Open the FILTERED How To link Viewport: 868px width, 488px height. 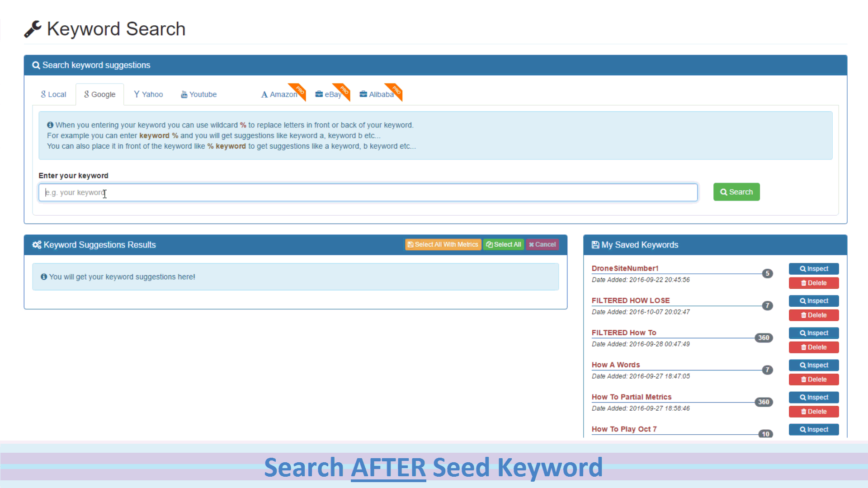(624, 333)
